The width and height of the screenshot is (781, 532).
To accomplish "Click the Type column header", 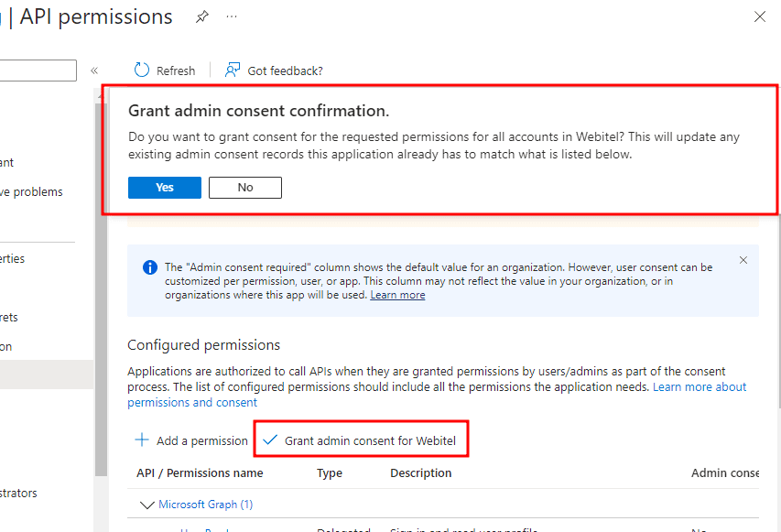I will 330,473.
